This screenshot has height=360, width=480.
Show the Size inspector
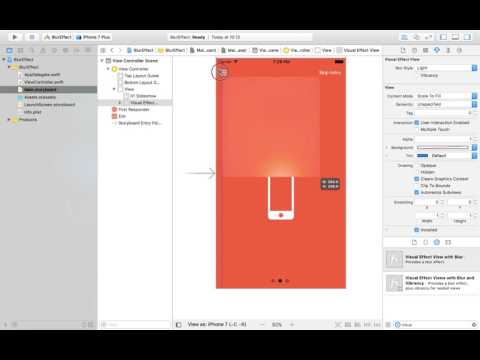[448, 50]
